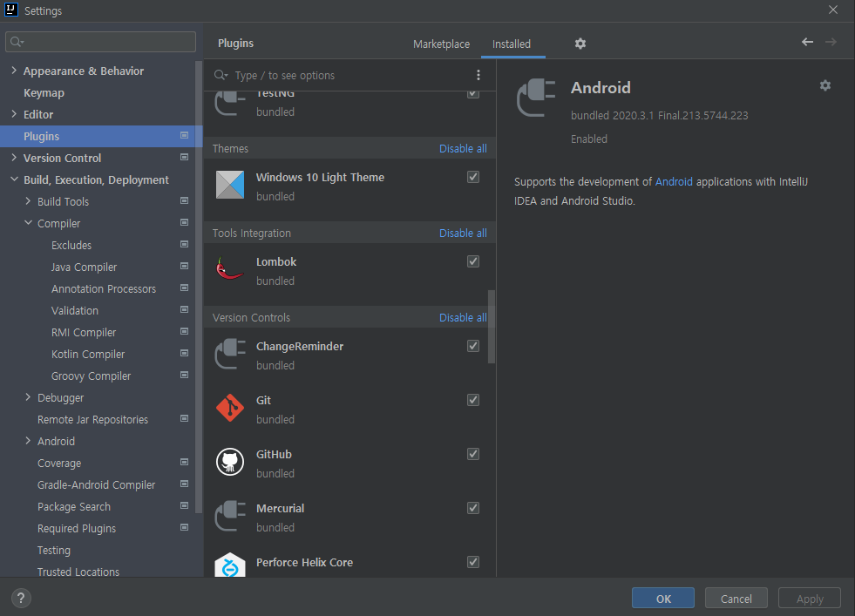855x616 pixels.
Task: Toggle the GitHub plugin checkbox
Action: click(473, 454)
